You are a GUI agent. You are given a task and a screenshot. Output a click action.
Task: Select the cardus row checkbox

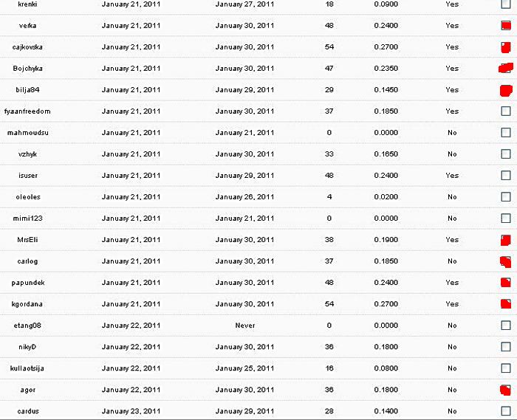point(505,411)
